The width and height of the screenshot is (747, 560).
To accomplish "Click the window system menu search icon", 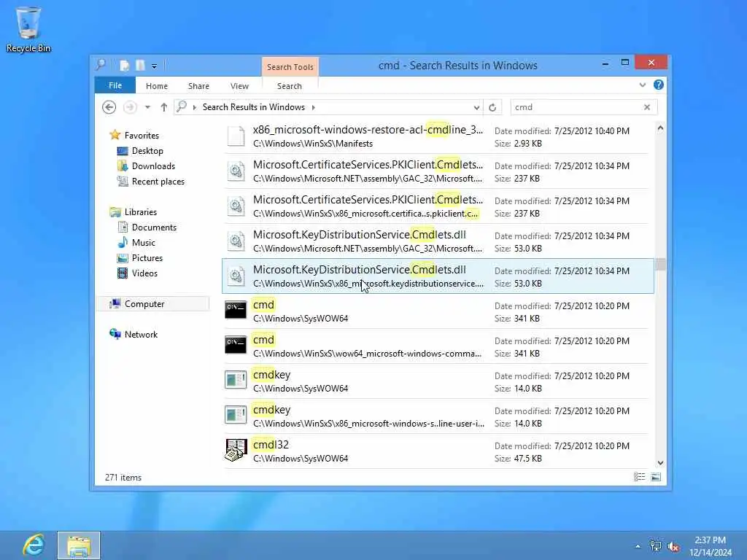I will pos(101,65).
